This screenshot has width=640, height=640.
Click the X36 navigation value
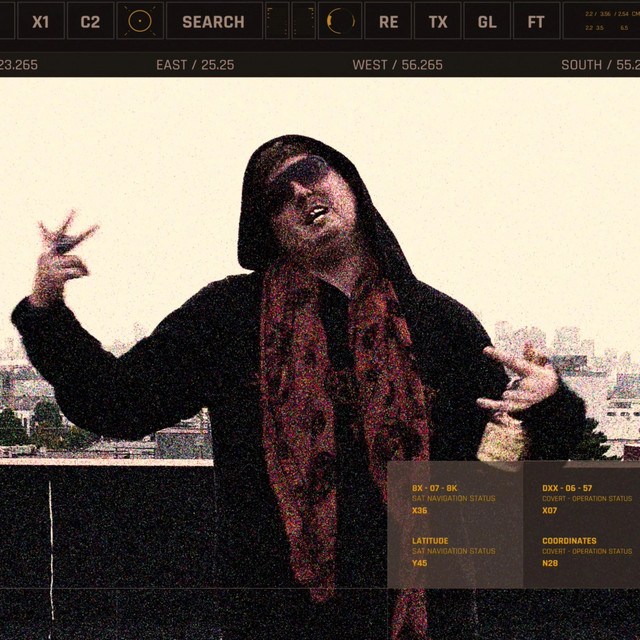[420, 511]
